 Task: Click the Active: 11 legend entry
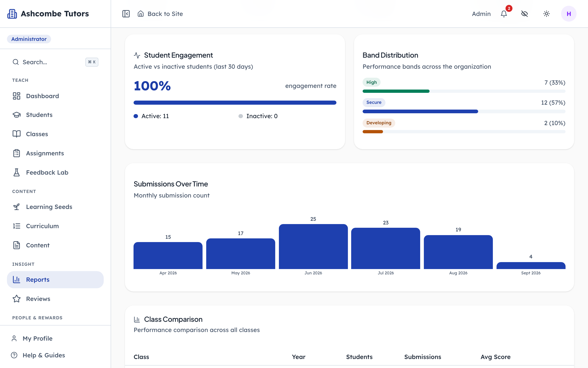click(x=151, y=116)
